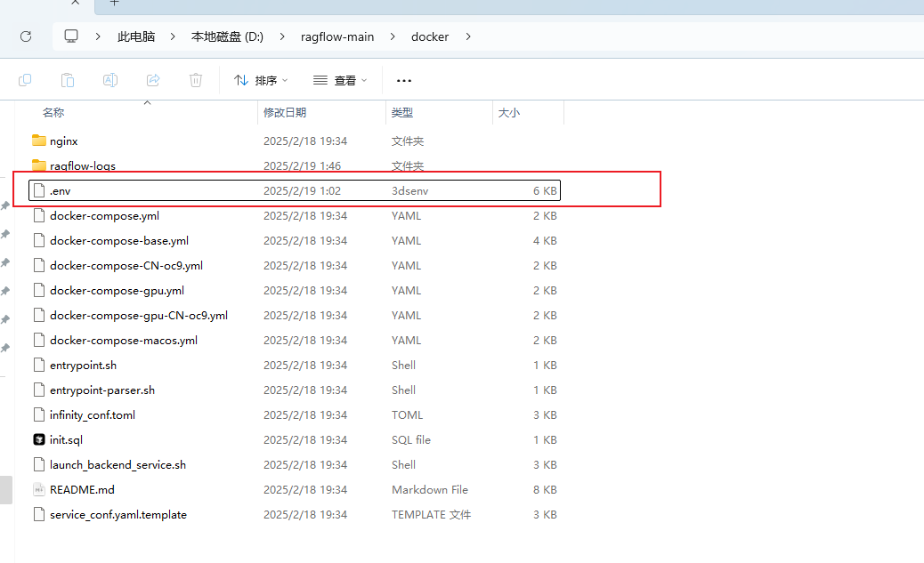Click the 3dsenv type of .env
Viewport: 924px width, 563px height.
tap(409, 191)
